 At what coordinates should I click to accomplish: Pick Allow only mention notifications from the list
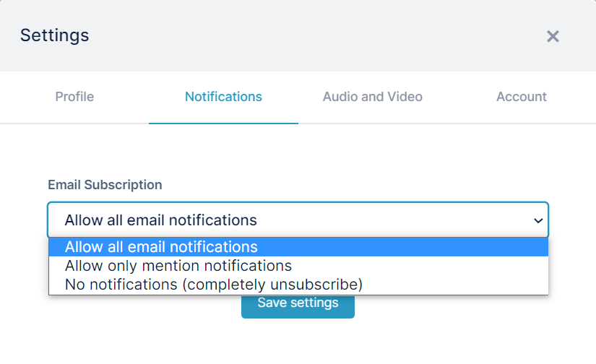click(298, 266)
